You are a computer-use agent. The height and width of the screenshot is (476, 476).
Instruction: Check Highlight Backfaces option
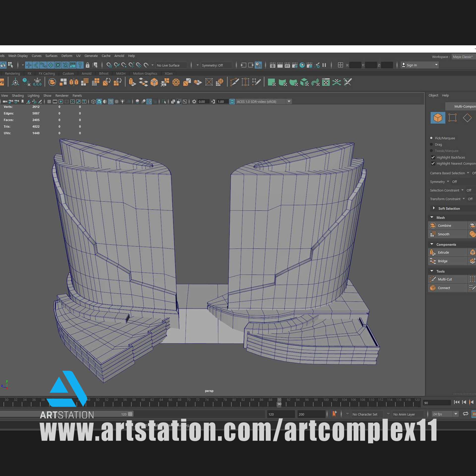pyautogui.click(x=433, y=157)
